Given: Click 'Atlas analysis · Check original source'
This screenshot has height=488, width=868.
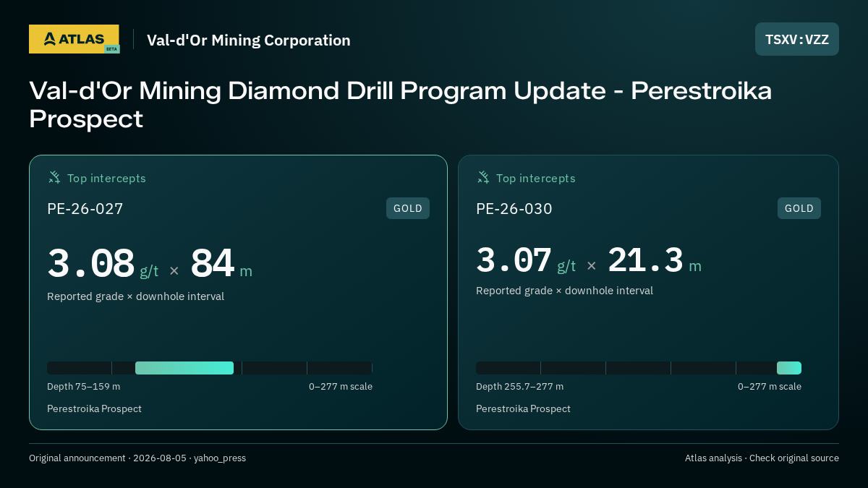Looking at the screenshot, I should click(762, 458).
